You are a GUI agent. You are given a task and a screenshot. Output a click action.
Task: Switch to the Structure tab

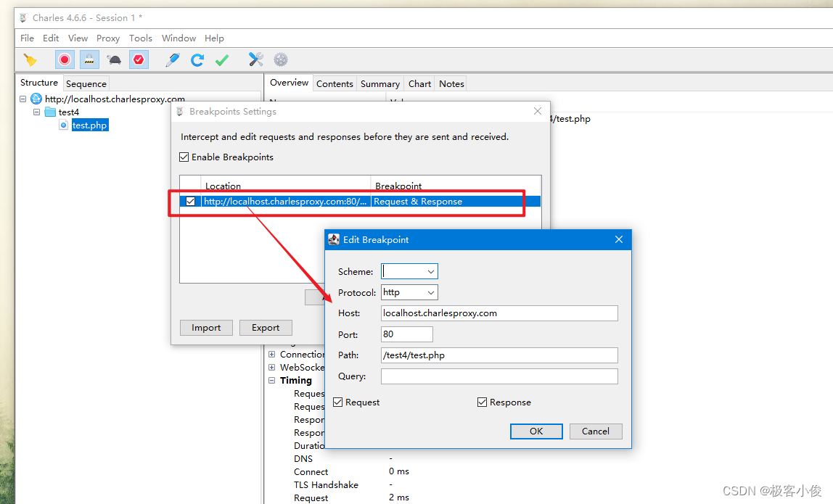(38, 83)
